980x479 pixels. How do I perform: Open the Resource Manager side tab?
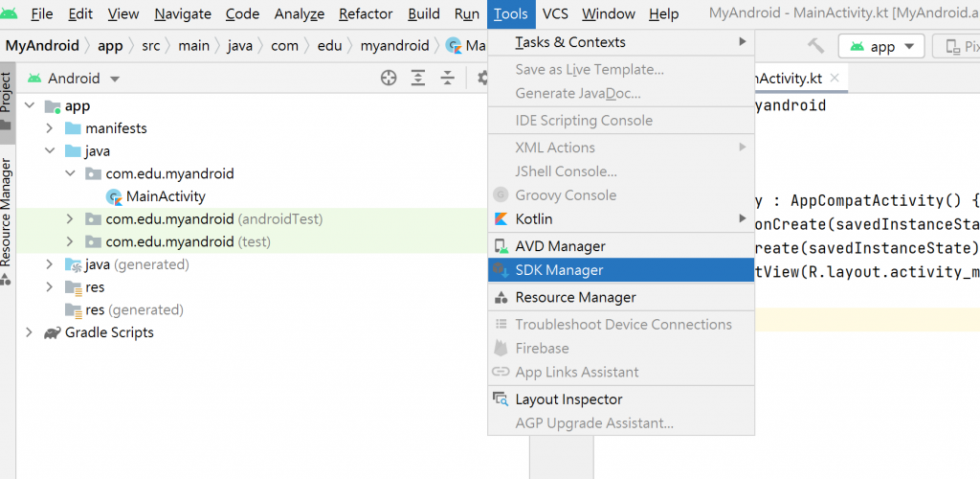click(7, 211)
